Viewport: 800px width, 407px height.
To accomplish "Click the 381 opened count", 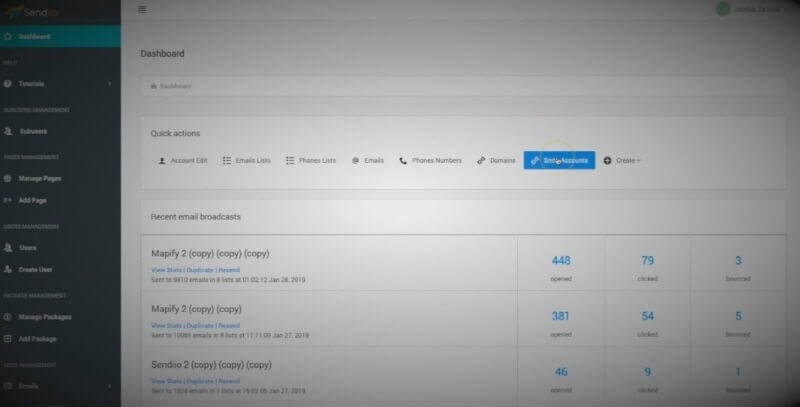I will [560, 316].
